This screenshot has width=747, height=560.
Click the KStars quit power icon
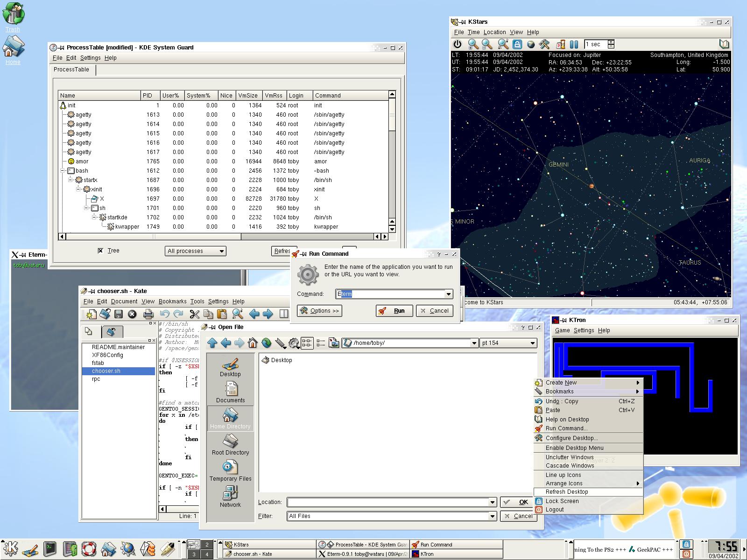click(x=458, y=44)
